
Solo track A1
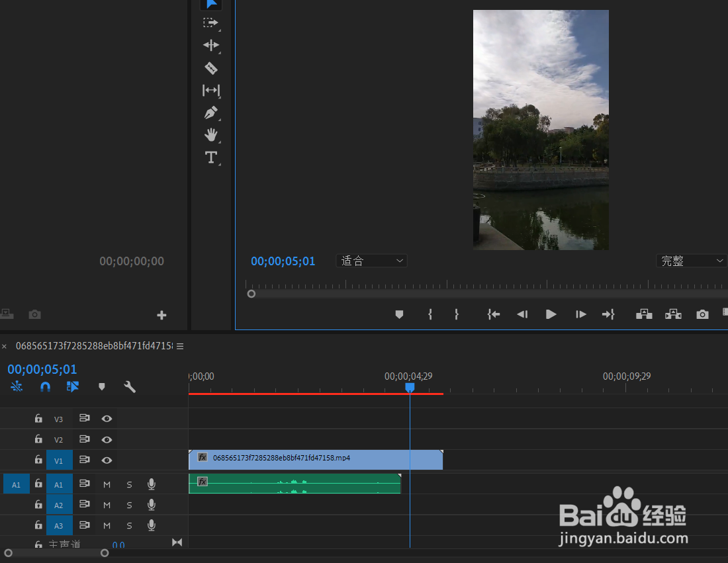[129, 484]
